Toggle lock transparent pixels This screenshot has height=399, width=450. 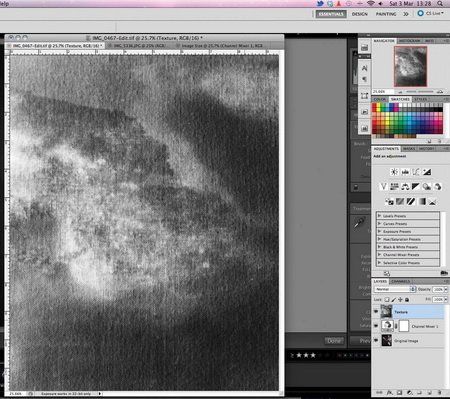point(387,300)
